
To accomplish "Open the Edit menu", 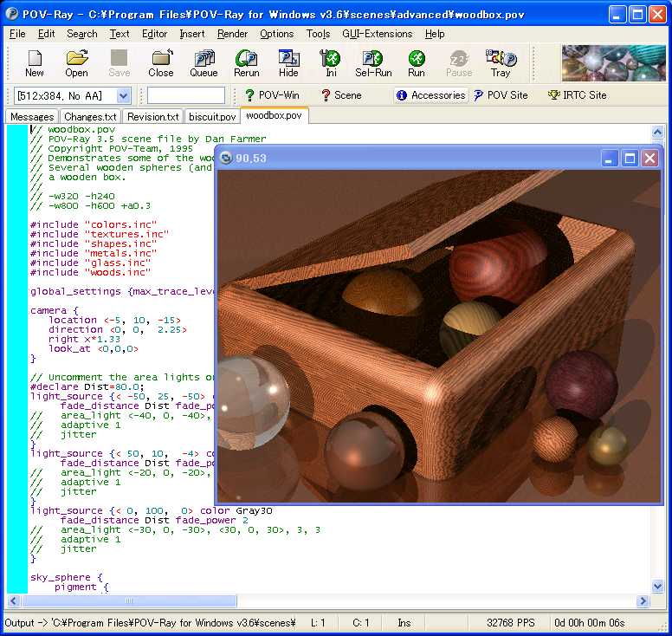I will coord(46,34).
